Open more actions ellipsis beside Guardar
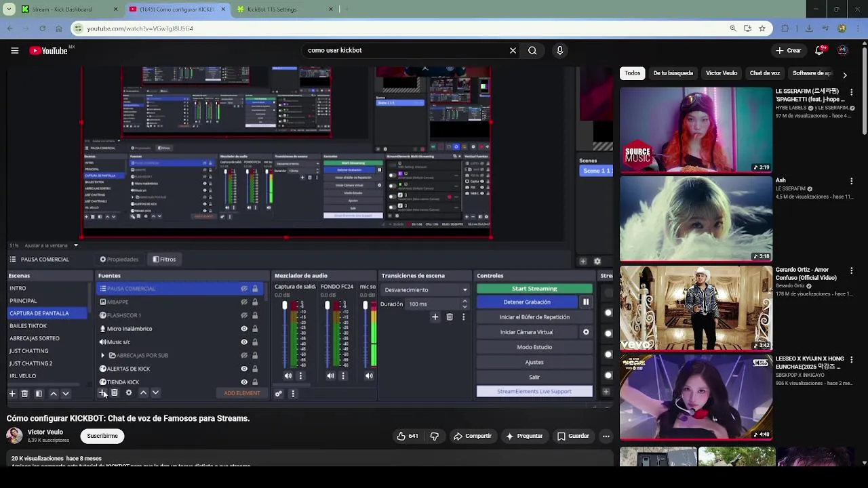The image size is (868, 488). click(x=606, y=436)
